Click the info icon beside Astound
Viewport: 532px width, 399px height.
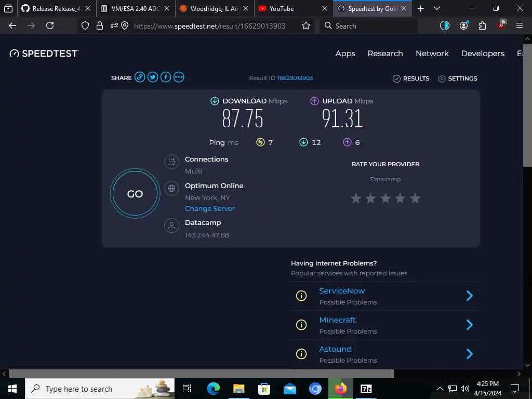[301, 354]
